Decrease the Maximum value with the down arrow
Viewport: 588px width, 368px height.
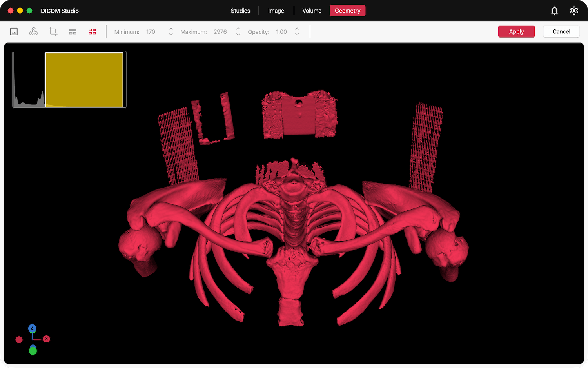(238, 35)
